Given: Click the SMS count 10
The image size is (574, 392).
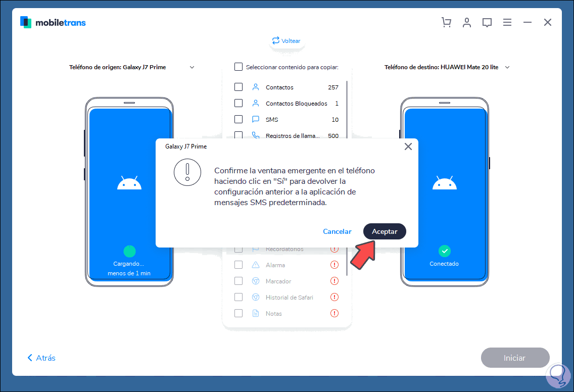Looking at the screenshot, I should [x=335, y=119].
